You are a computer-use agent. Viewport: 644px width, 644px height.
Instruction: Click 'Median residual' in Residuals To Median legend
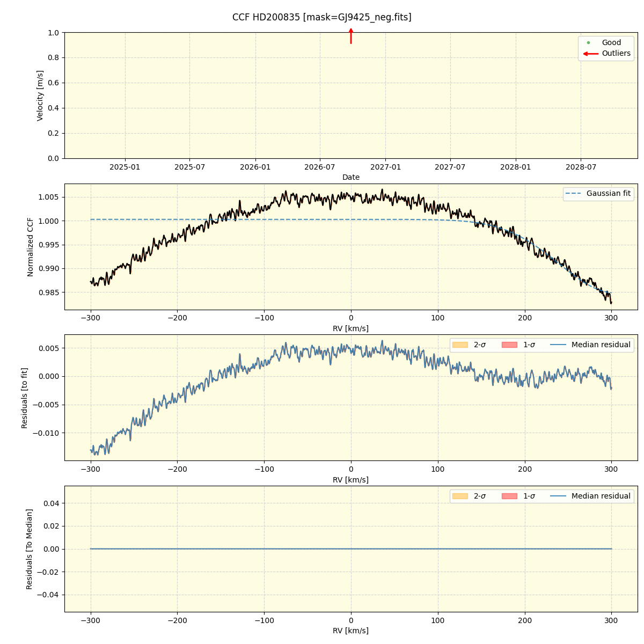coord(601,496)
